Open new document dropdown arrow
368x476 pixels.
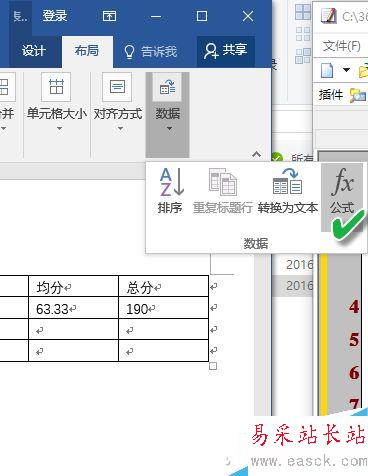(x=346, y=70)
